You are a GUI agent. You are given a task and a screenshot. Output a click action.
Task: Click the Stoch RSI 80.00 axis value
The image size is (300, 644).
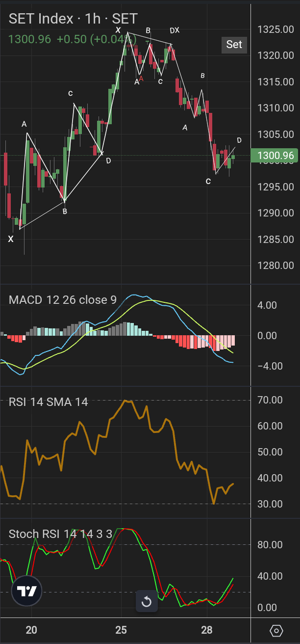[x=271, y=544]
